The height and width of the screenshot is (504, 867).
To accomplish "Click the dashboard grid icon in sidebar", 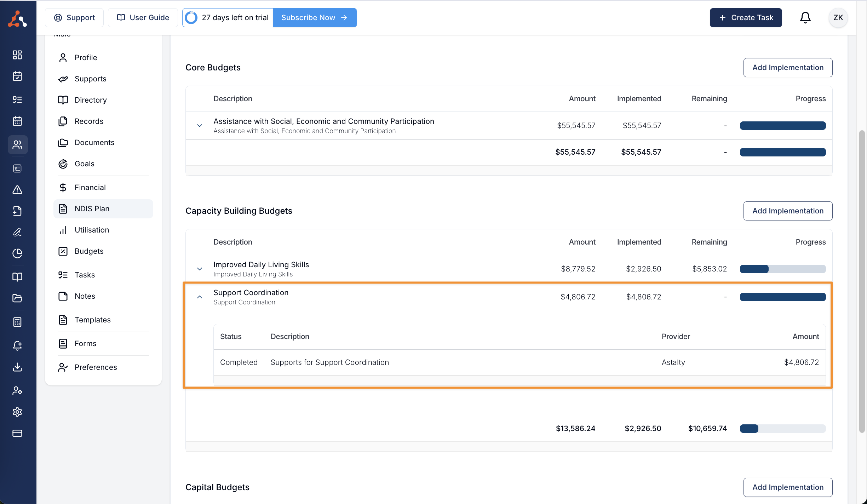I will point(17,55).
